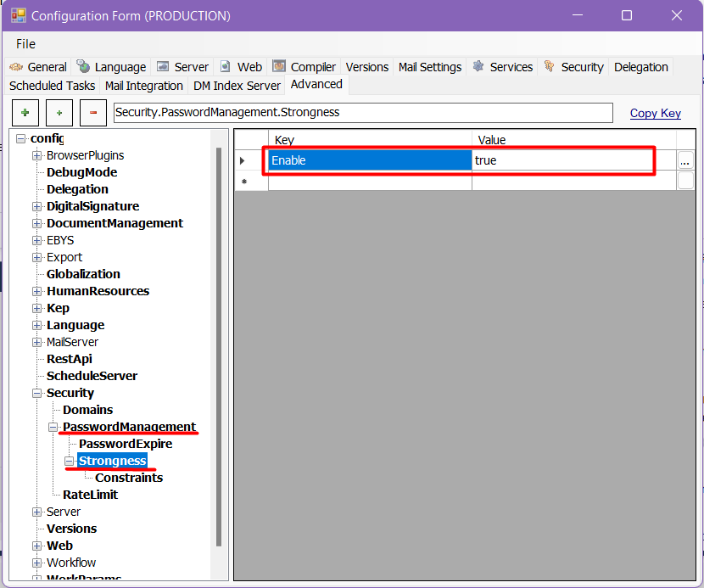
Task: Open the Language tab with globe icon
Action: 111,67
